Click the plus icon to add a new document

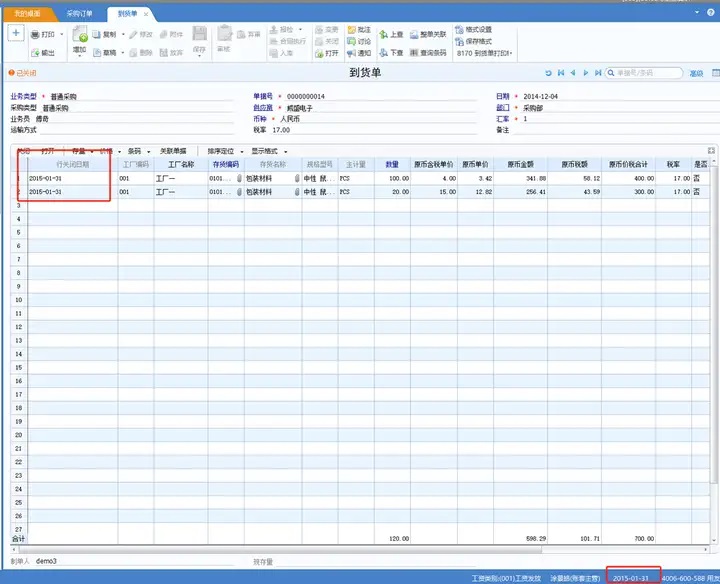pos(16,33)
